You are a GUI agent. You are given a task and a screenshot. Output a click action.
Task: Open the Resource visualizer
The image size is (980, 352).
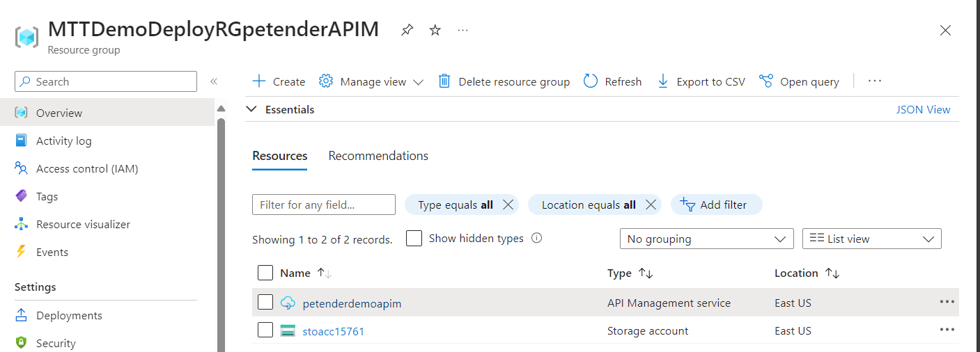click(x=83, y=224)
